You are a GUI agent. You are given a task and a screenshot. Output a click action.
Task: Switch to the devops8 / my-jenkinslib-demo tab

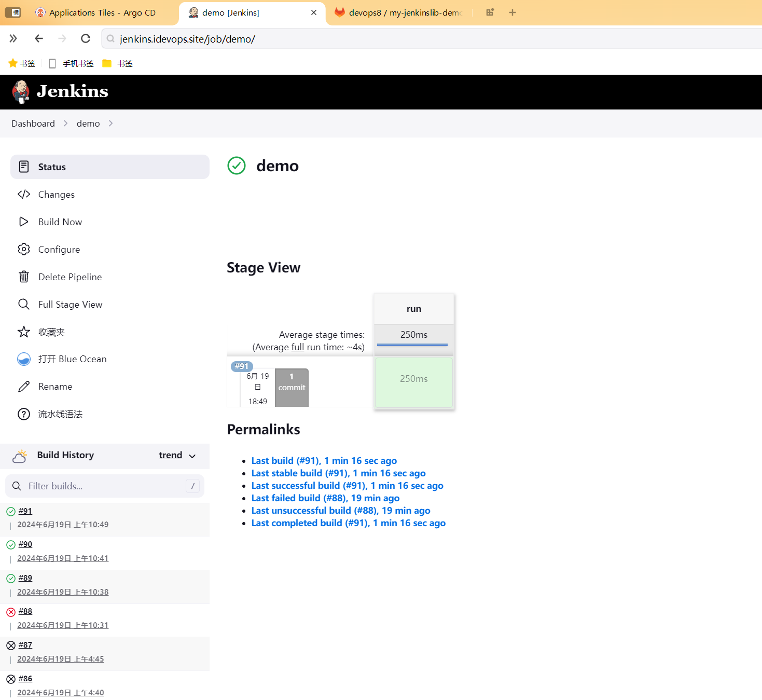point(398,12)
